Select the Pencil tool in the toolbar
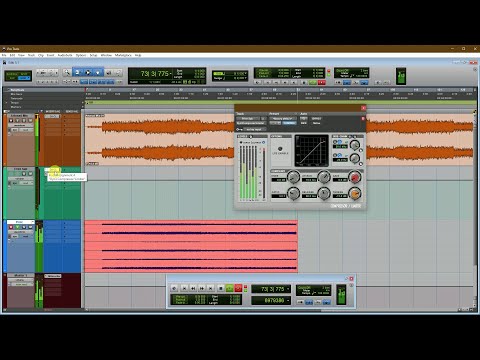 (118, 72)
